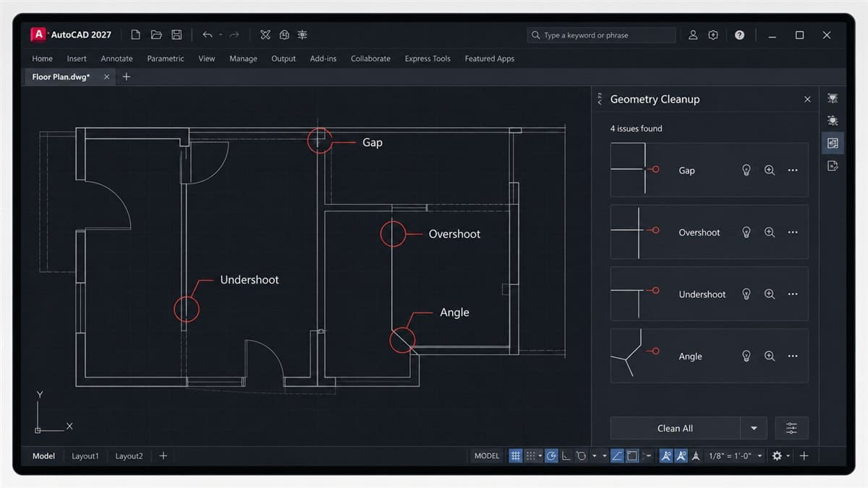
Task: Switch to the Model layout tab
Action: click(x=43, y=456)
